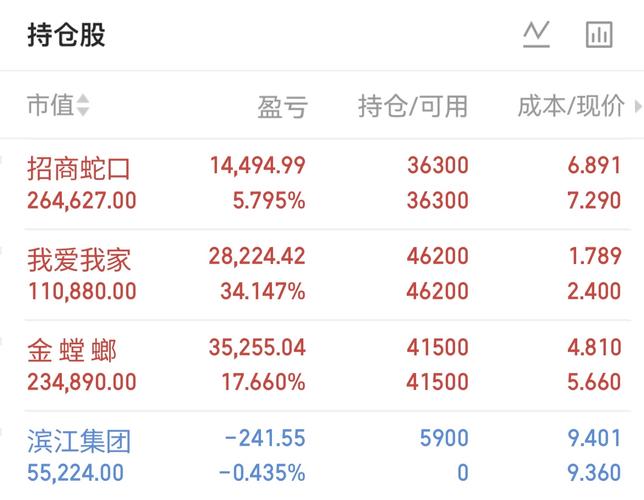Select the 盈亏 column header

tap(283, 107)
